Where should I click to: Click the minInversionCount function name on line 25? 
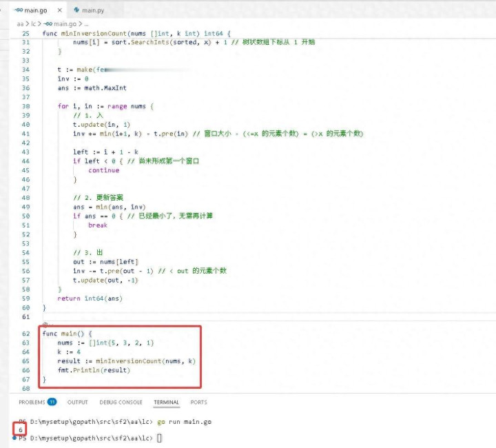pos(88,33)
